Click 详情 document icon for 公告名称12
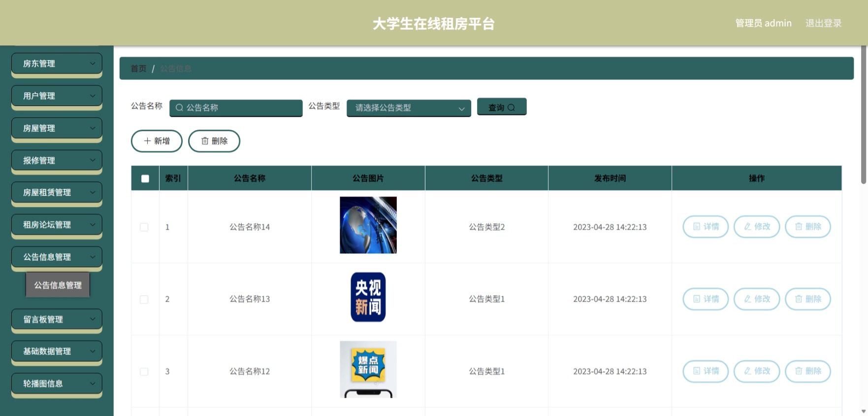The height and width of the screenshot is (416, 868). point(697,371)
